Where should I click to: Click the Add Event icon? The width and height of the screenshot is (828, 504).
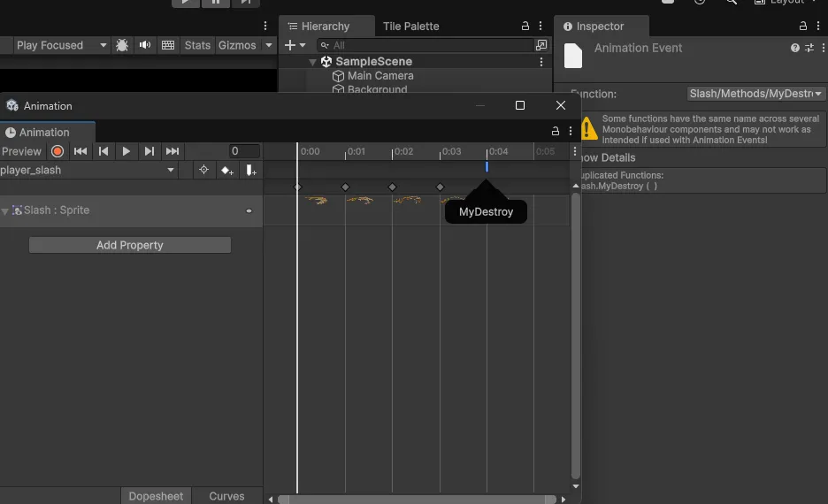coord(251,171)
